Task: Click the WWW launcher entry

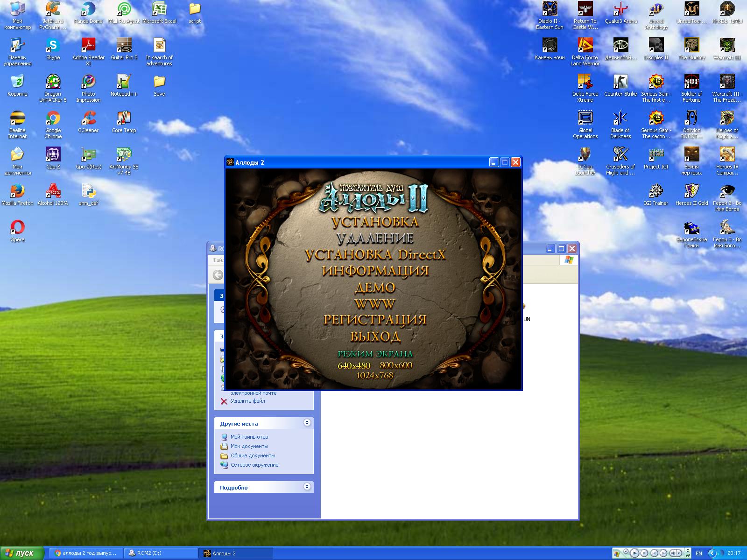Action: point(375,304)
